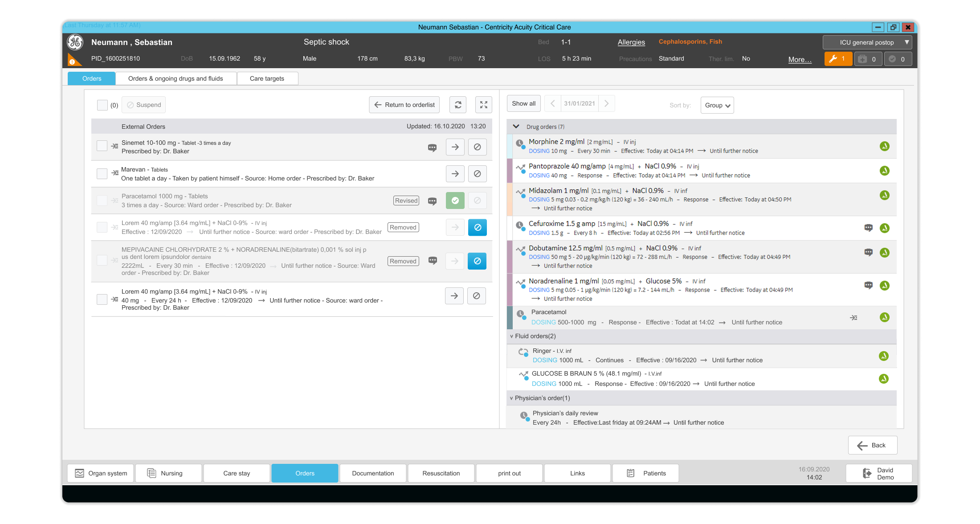Click the refresh external orders icon
This screenshot has height=524, width=980.
[x=458, y=105]
